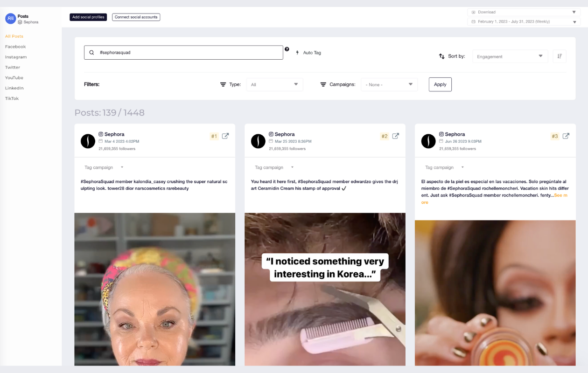
Task: Click the #1 rank badge
Action: pos(214,136)
